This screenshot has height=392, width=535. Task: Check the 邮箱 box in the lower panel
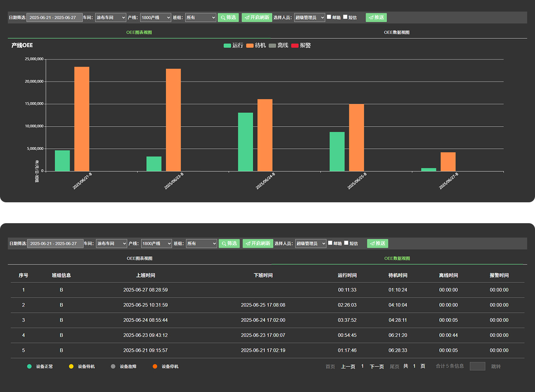click(330, 243)
